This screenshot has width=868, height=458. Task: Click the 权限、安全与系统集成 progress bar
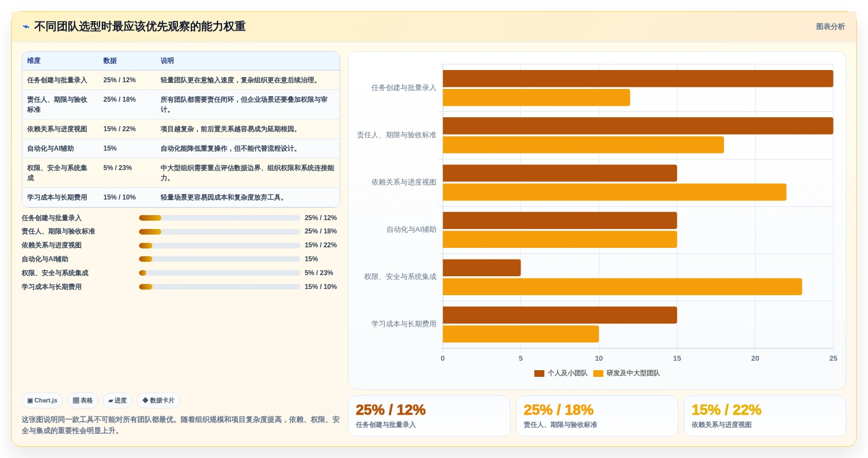point(220,273)
